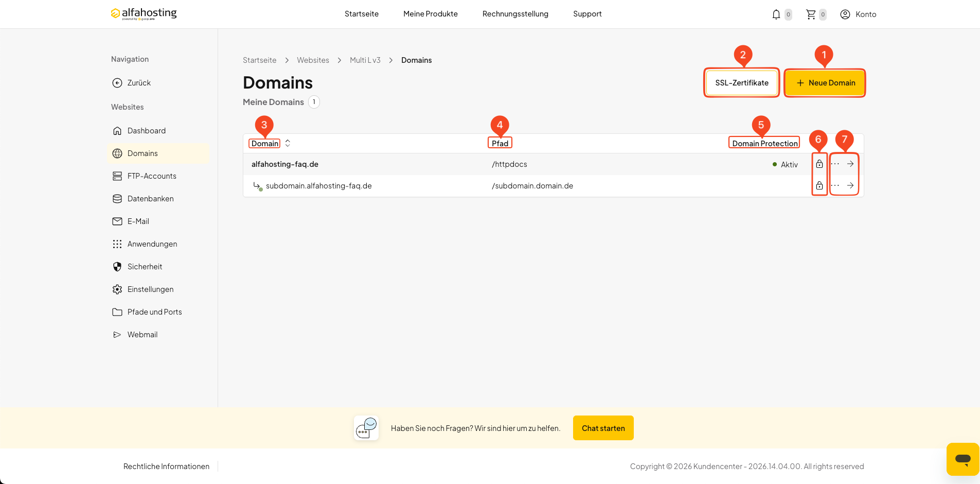Open the three-dots menu for alfahosting-faq.de

(835, 164)
